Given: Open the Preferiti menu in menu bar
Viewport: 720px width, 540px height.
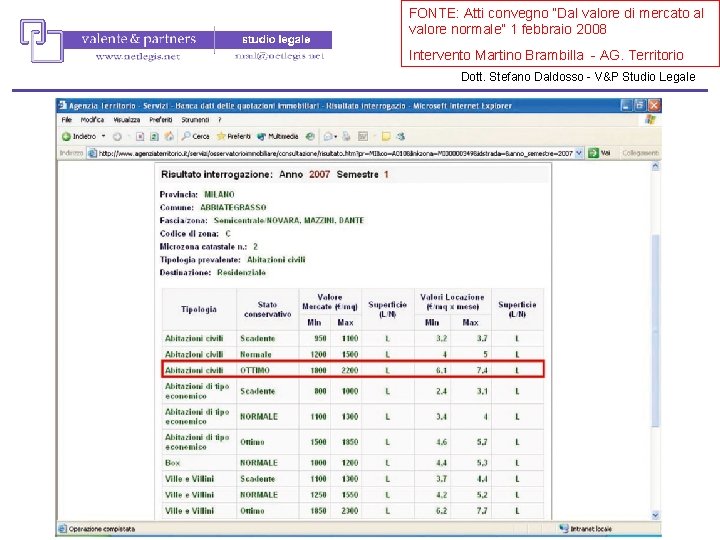Looking at the screenshot, I should pos(161,120).
